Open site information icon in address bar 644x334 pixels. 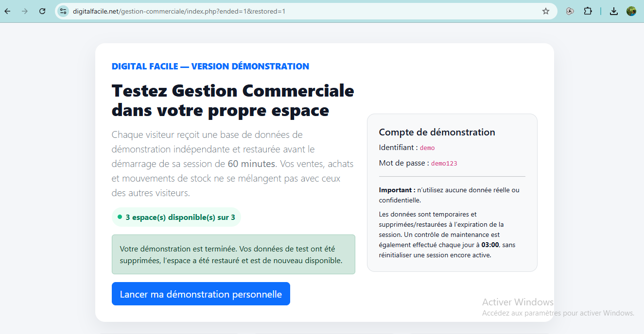point(63,11)
